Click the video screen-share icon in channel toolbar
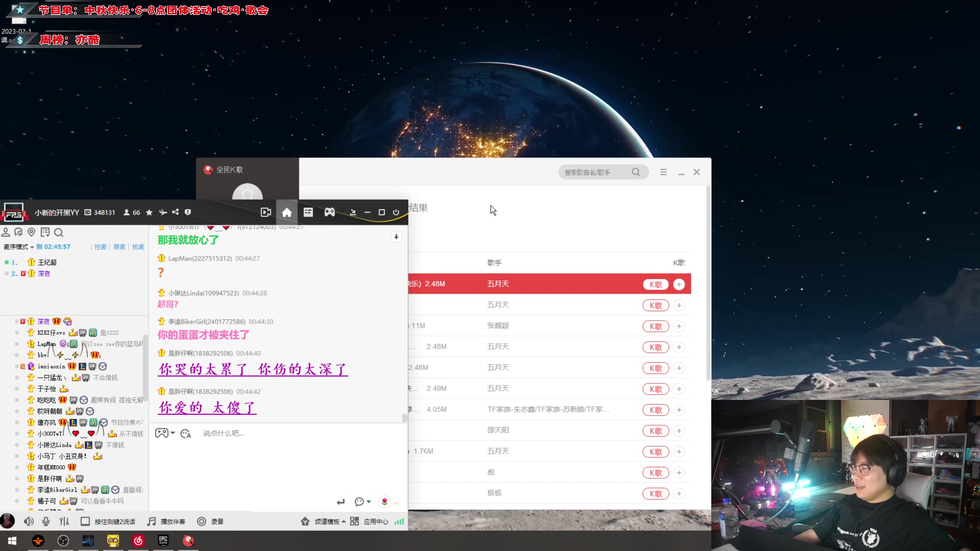This screenshot has width=980, height=551. coord(266,212)
